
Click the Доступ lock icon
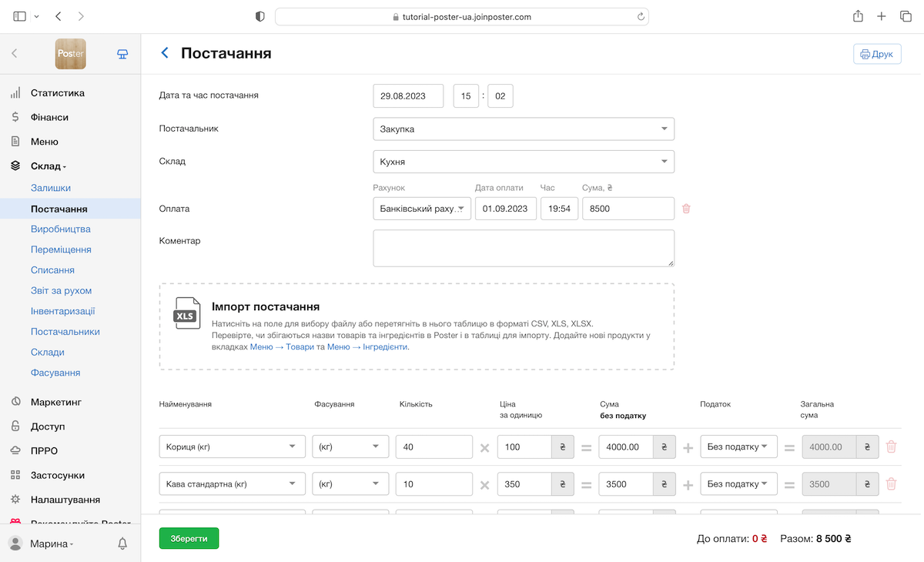click(x=15, y=426)
